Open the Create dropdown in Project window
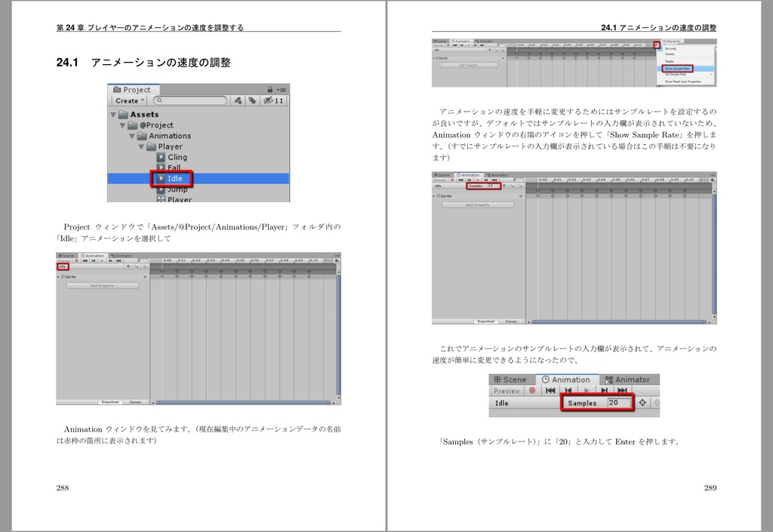Image resolution: width=773 pixels, height=532 pixels. (x=128, y=100)
